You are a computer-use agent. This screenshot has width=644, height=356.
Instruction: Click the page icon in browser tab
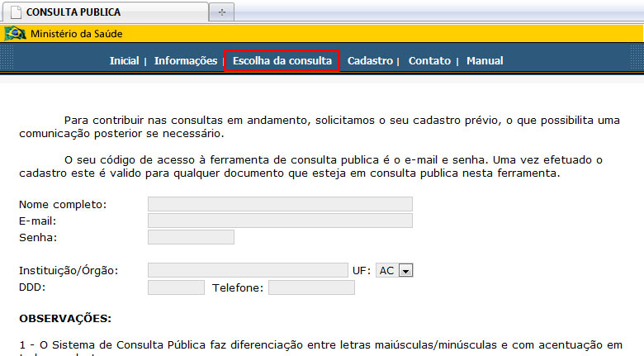coord(15,12)
